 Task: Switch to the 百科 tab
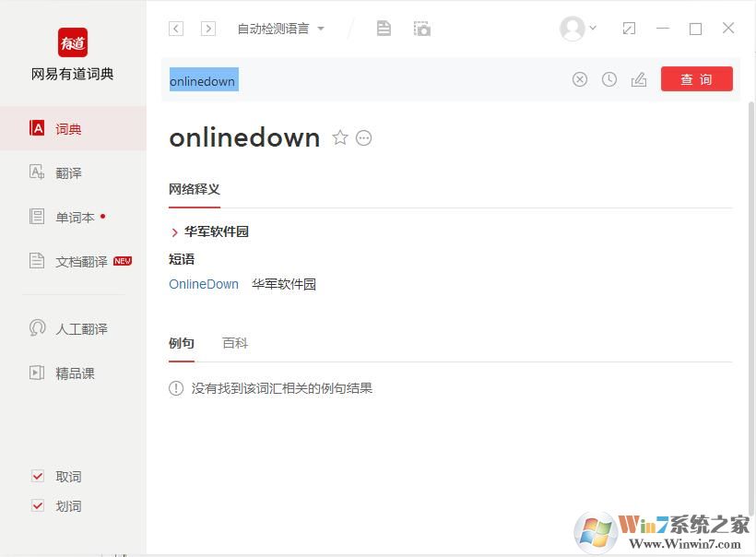tap(235, 342)
